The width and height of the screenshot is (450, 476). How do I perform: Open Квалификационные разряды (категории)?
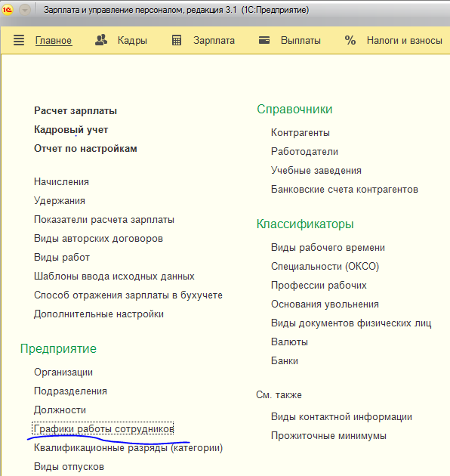128,448
